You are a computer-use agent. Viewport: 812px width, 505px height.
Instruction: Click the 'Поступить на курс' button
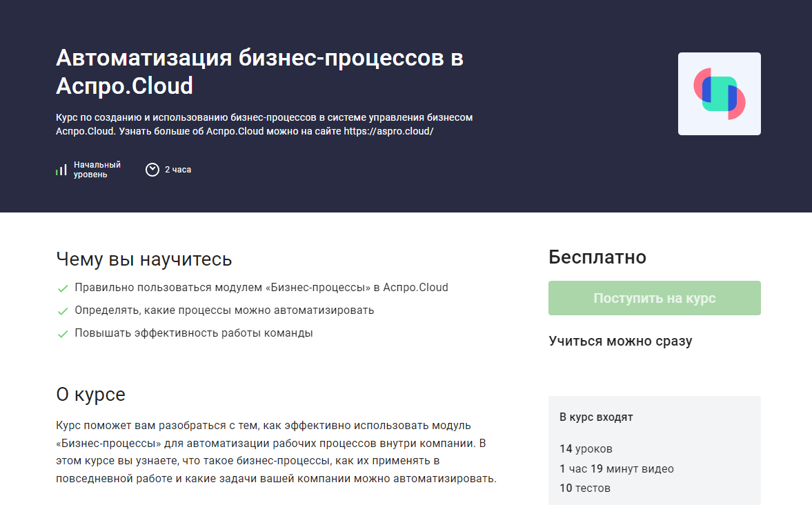point(655,298)
